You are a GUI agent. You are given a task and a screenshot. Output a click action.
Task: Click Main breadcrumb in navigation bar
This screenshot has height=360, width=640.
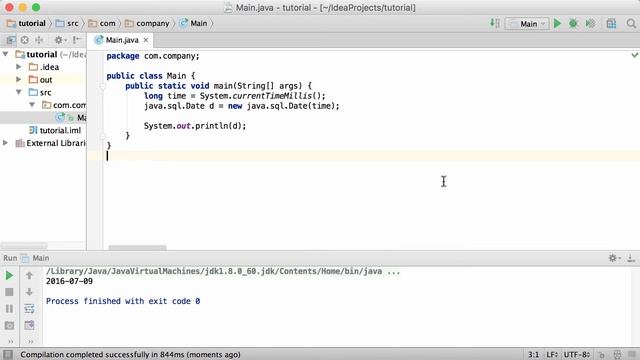point(193,23)
